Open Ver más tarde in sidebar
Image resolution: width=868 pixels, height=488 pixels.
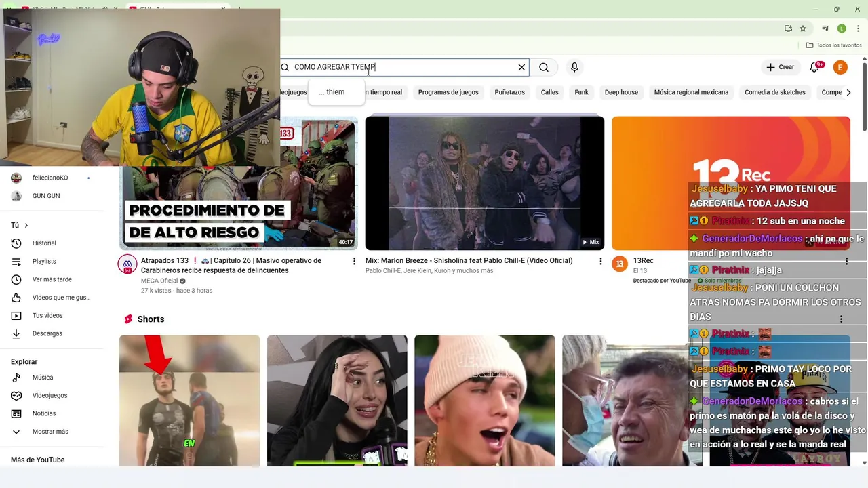pyautogui.click(x=52, y=279)
